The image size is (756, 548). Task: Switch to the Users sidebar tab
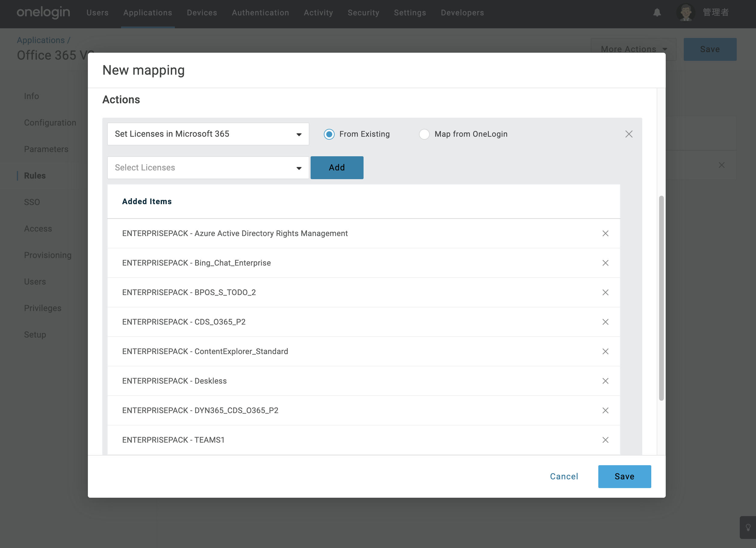[x=35, y=282]
